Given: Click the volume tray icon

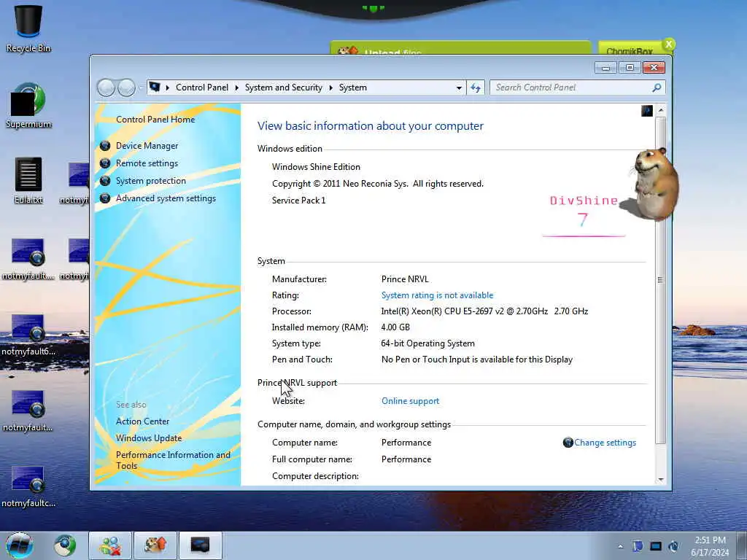Looking at the screenshot, I should [673, 546].
